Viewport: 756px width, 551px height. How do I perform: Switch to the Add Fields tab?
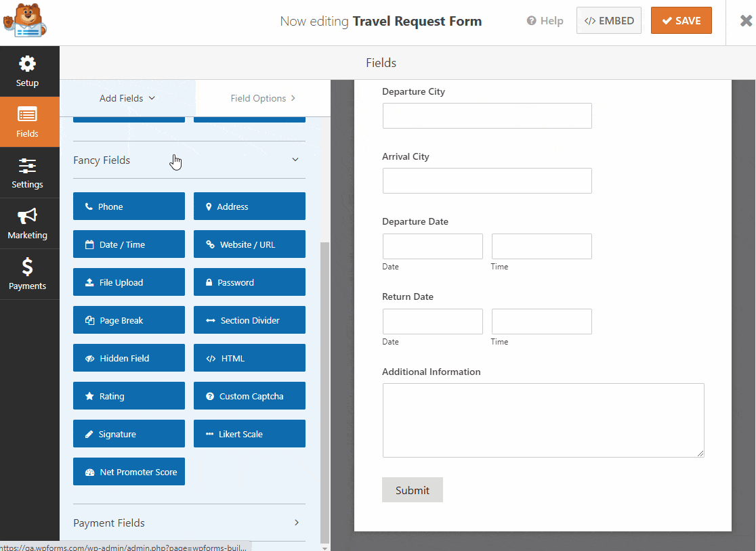[x=127, y=98]
